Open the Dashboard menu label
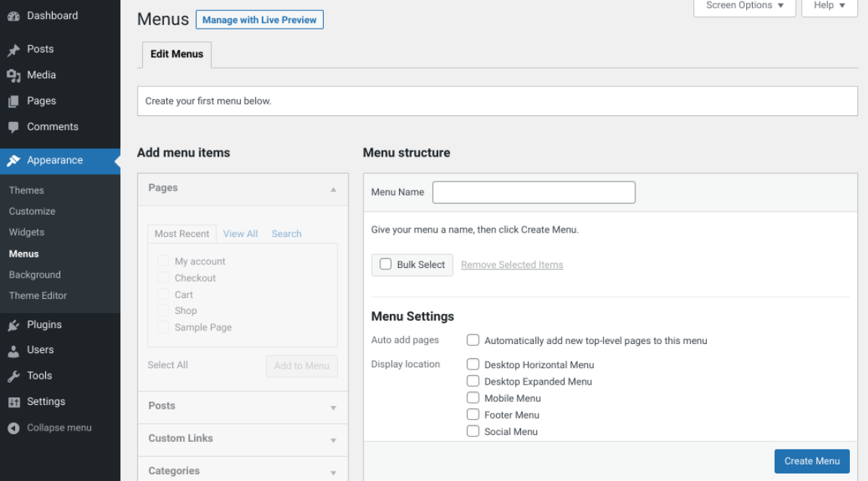Image resolution: width=868 pixels, height=481 pixels. [53, 16]
